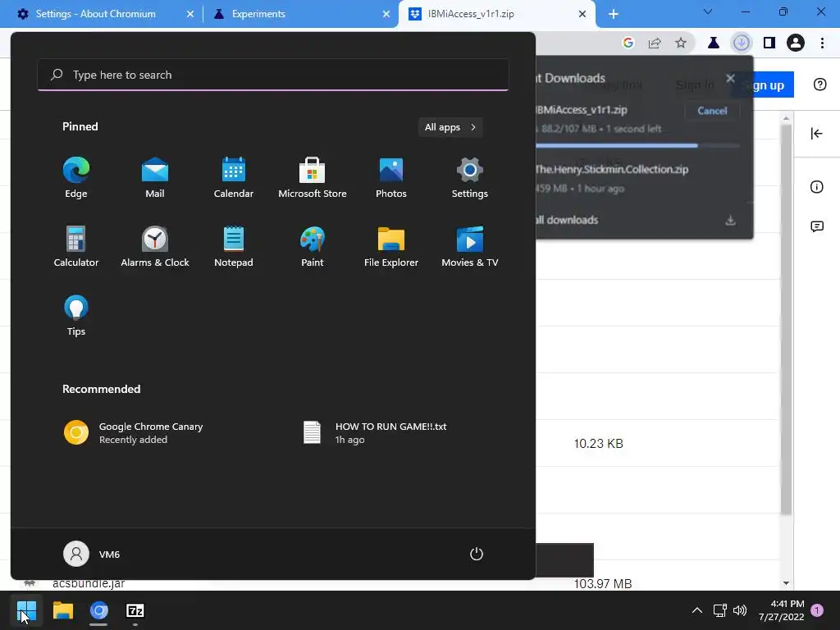
Task: Launch the Paint app
Action: coord(313,246)
